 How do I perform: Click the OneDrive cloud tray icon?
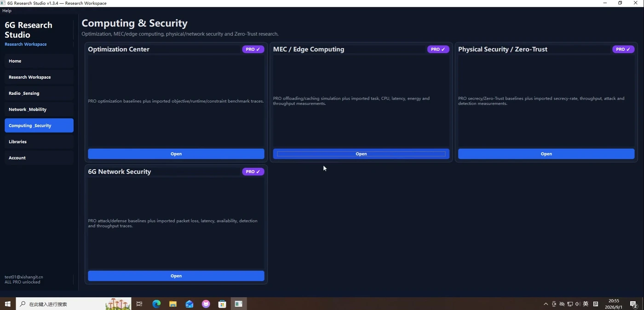(x=562, y=304)
